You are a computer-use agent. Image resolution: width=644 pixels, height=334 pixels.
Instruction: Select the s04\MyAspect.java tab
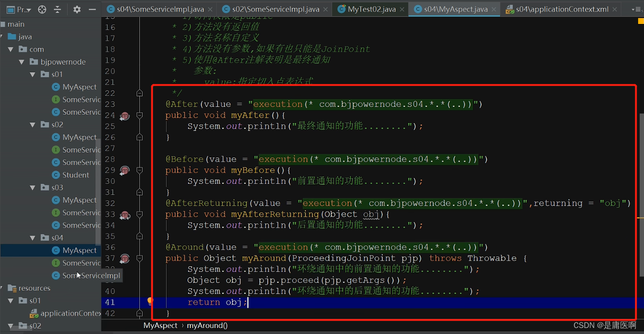click(455, 9)
